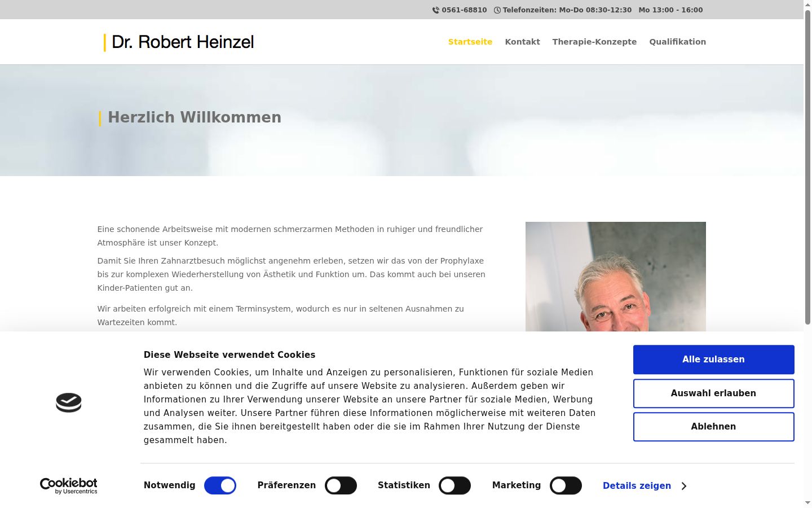Toggle the Notwendig cookie switch
812x508 pixels.
[x=220, y=485]
